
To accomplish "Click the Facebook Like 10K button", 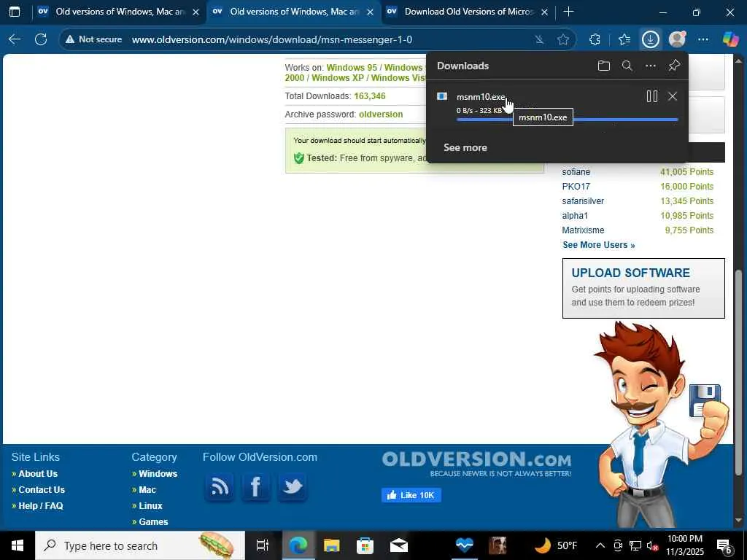I will 411,495.
